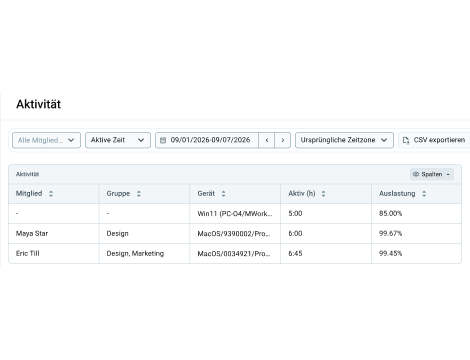Click the date range 09/01/2026-09/07/2026 field
The height and width of the screenshot is (360, 470).
pyautogui.click(x=207, y=140)
